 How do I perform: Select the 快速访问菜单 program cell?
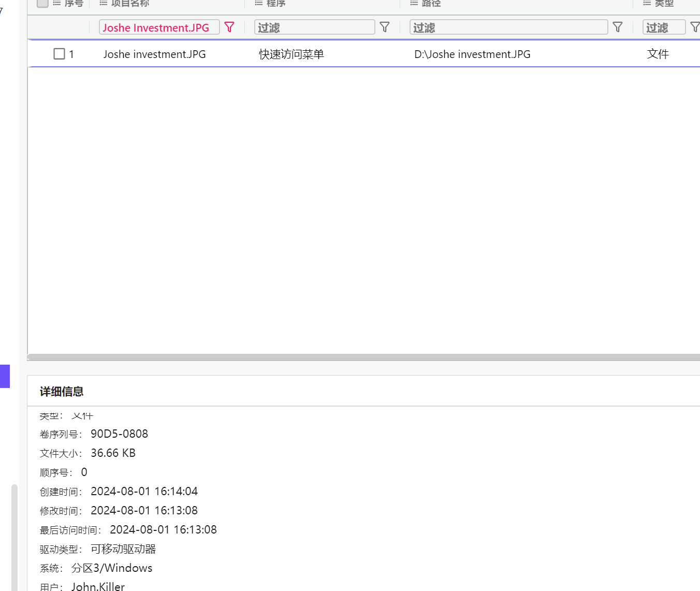291,54
